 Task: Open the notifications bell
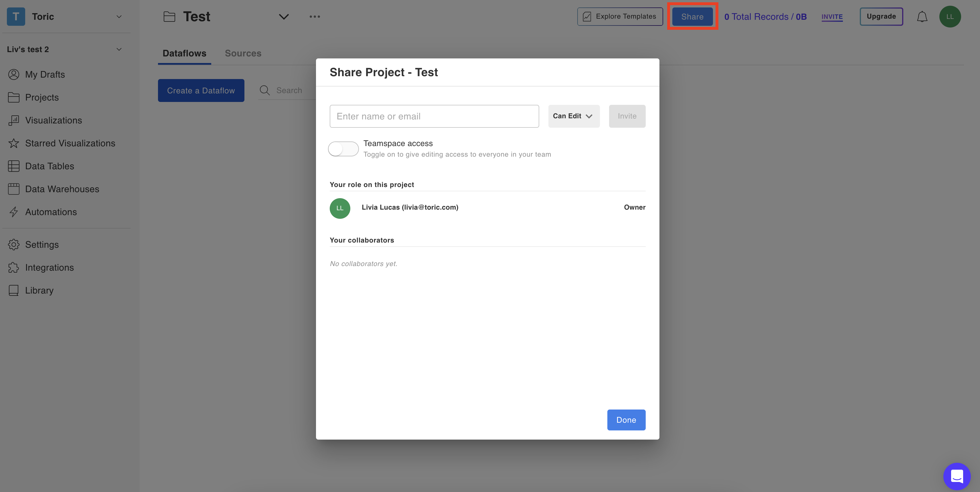click(922, 16)
